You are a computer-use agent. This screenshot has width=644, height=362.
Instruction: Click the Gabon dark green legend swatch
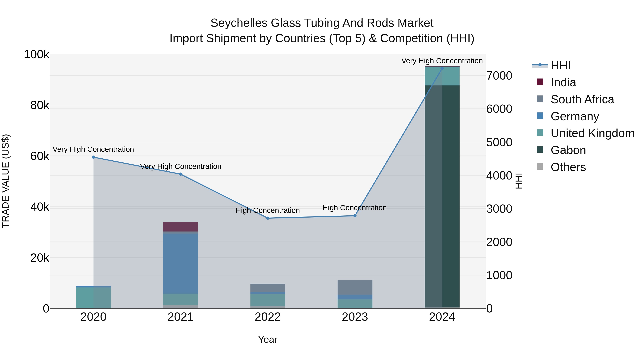click(540, 150)
